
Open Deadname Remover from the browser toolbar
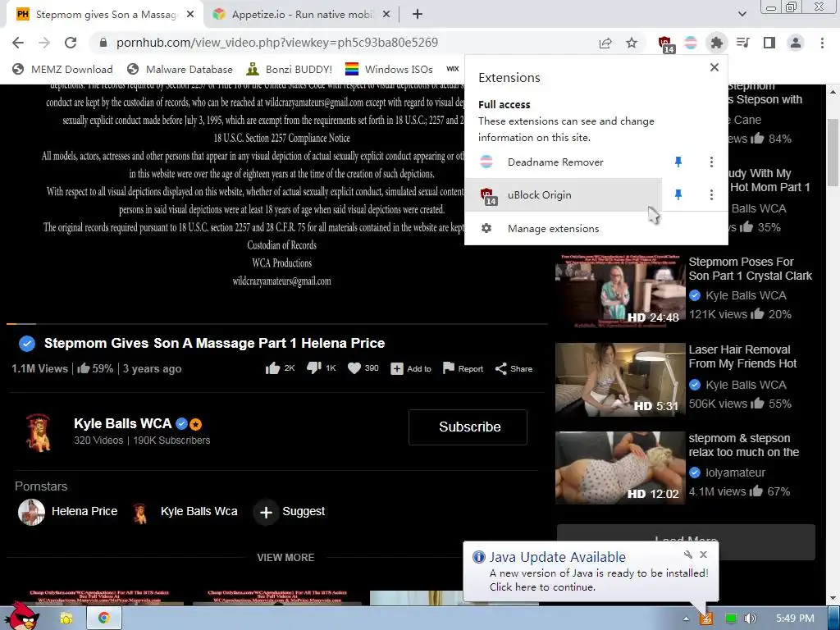coord(691,43)
